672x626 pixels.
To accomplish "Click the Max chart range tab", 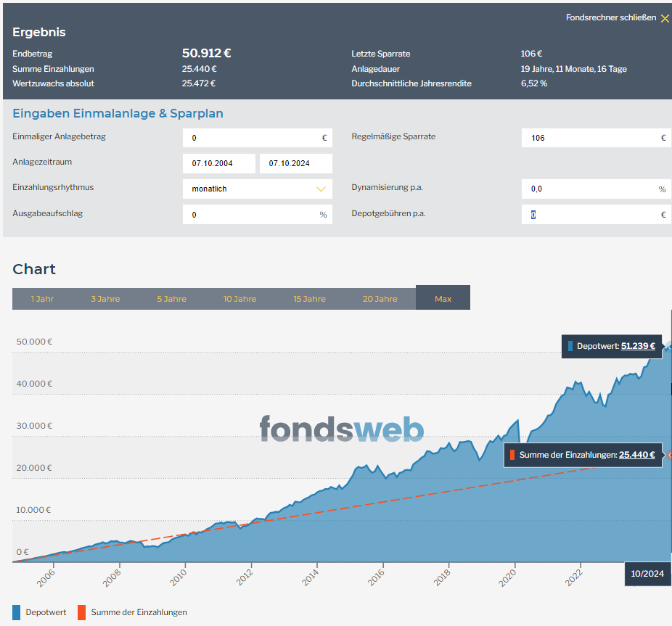I will 443,298.
